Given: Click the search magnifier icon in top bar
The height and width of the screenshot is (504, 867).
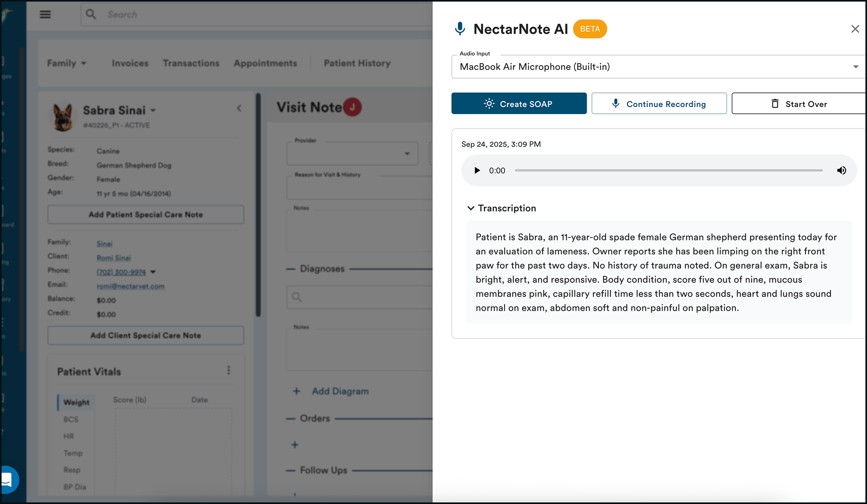Looking at the screenshot, I should click(91, 15).
